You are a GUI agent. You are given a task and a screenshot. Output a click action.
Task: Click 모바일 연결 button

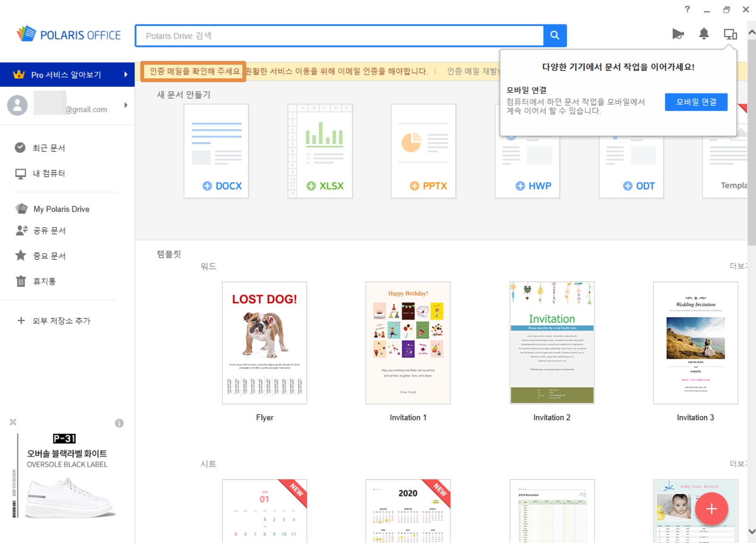click(696, 102)
